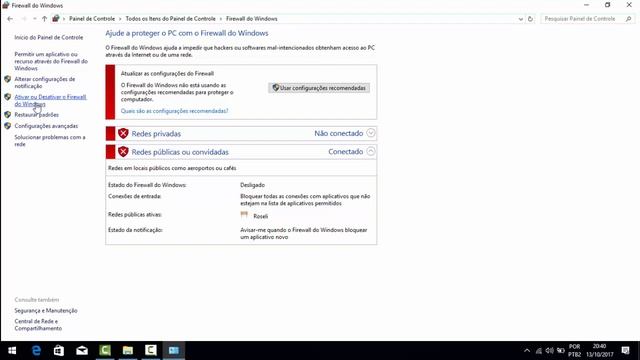Open Início do Painel de Controle
This screenshot has height=360, width=640.
(49, 37)
